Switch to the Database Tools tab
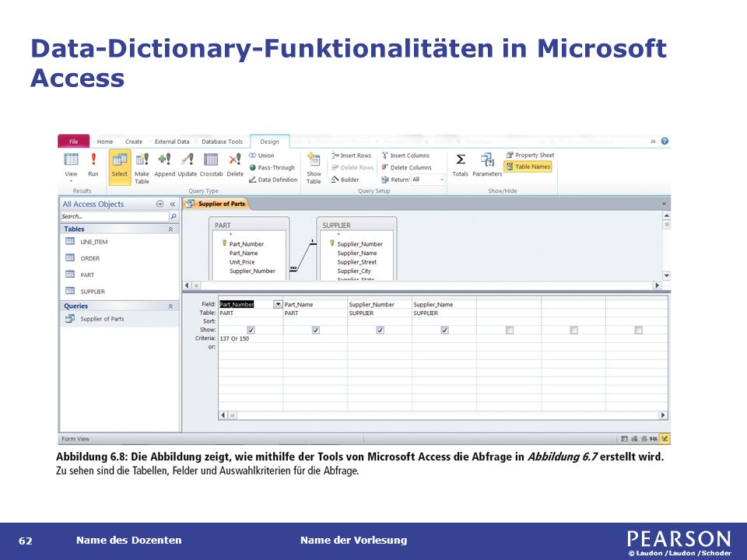The width and height of the screenshot is (747, 560). [x=222, y=142]
